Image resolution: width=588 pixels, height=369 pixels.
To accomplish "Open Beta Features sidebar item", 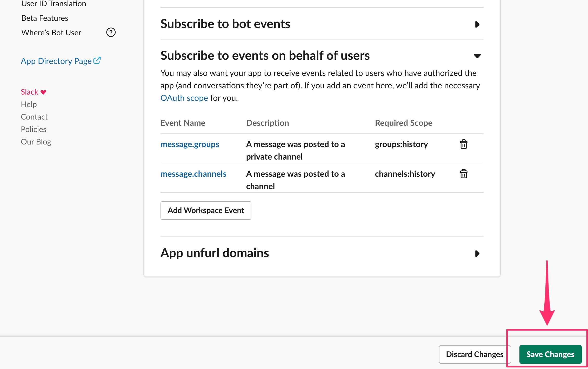I will [x=45, y=18].
